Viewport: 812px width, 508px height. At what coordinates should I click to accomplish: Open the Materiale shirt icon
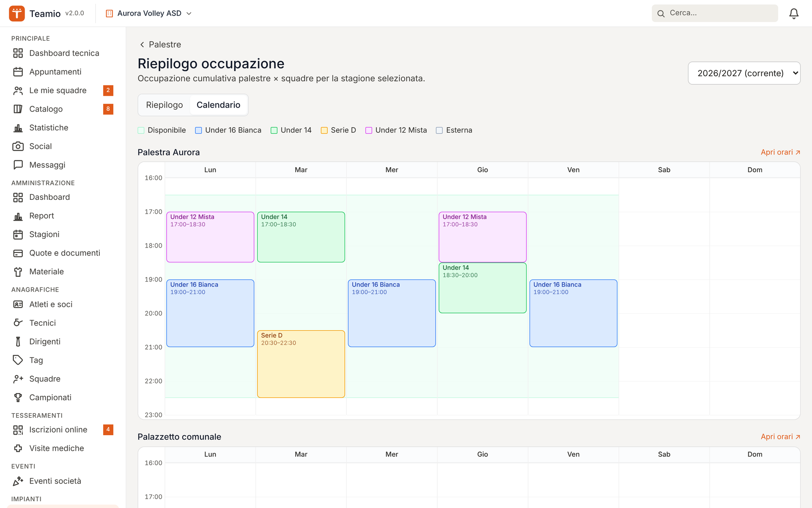(18, 272)
